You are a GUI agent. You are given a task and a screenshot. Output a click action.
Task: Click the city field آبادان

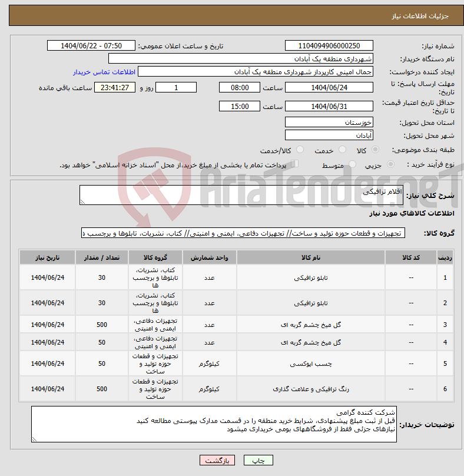tap(329, 135)
